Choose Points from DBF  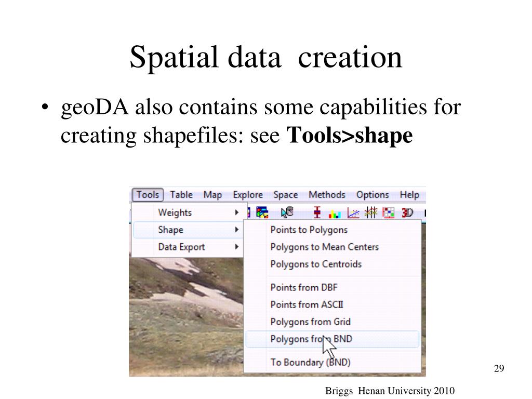332,287
